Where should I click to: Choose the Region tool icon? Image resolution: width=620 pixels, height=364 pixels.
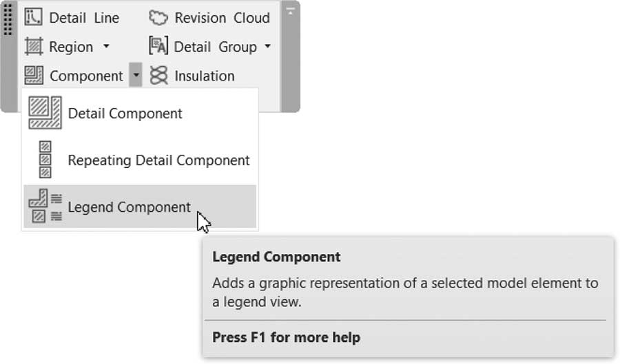(x=34, y=46)
